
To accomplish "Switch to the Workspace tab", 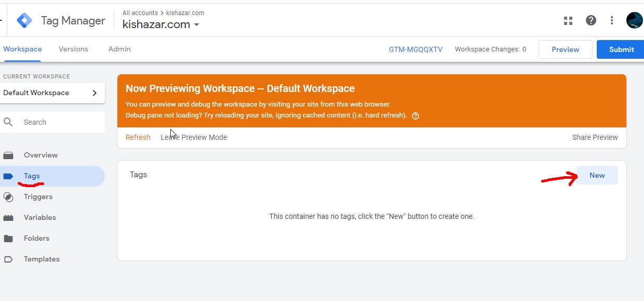I will pyautogui.click(x=22, y=49).
